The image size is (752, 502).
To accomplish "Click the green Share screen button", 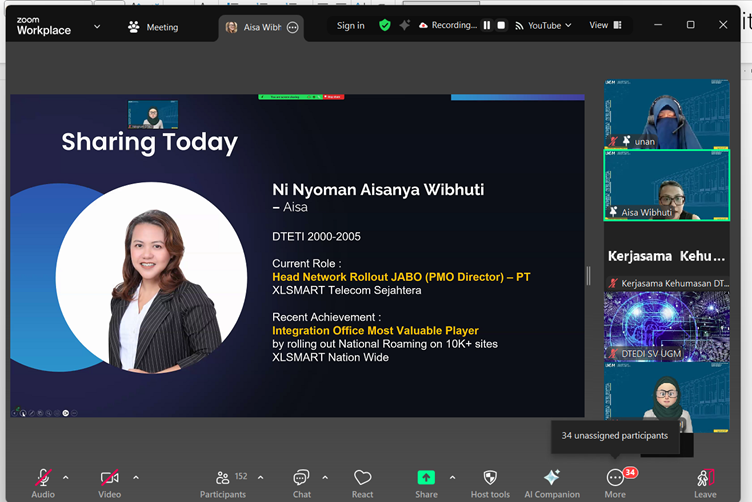I will click(426, 478).
